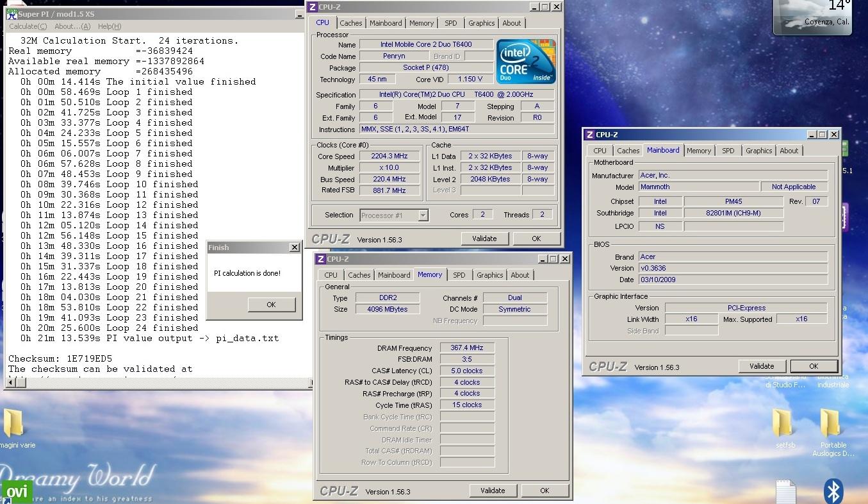This screenshot has width=868, height=504.
Task: Switch to SPD tab in the CPU-Z CPU window
Action: pos(451,23)
